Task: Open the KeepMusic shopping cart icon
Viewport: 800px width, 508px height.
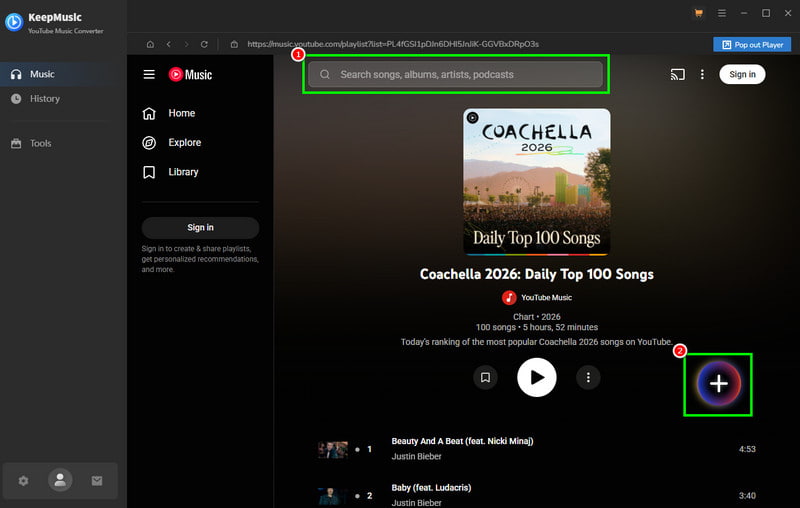Action: click(698, 13)
